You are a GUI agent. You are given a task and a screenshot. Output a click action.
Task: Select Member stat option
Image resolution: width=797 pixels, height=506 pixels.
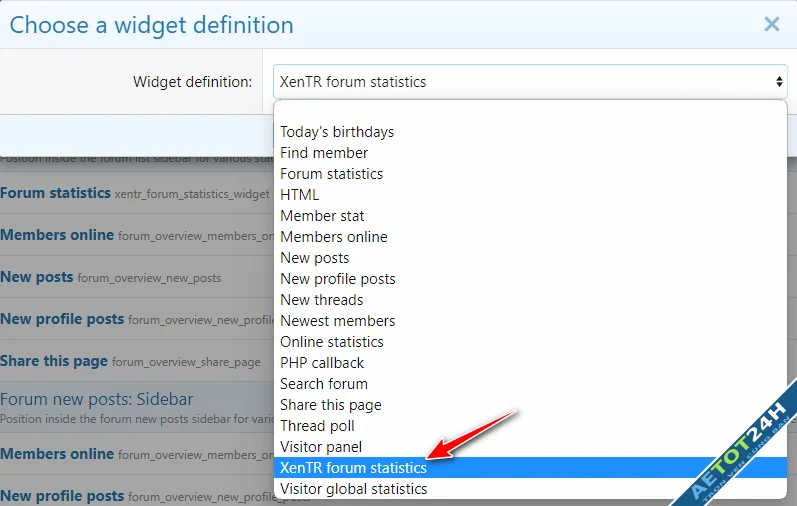pos(322,216)
